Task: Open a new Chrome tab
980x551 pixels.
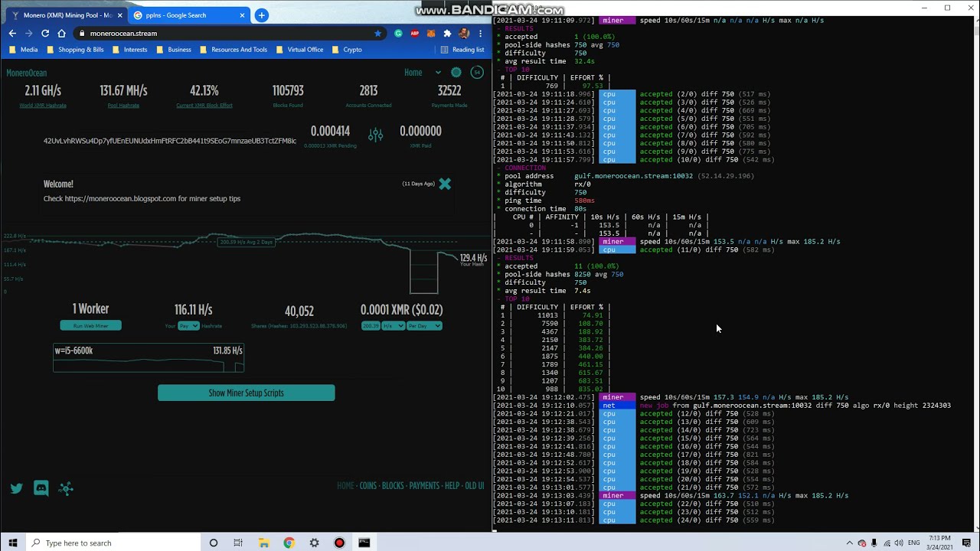Action: click(x=261, y=15)
